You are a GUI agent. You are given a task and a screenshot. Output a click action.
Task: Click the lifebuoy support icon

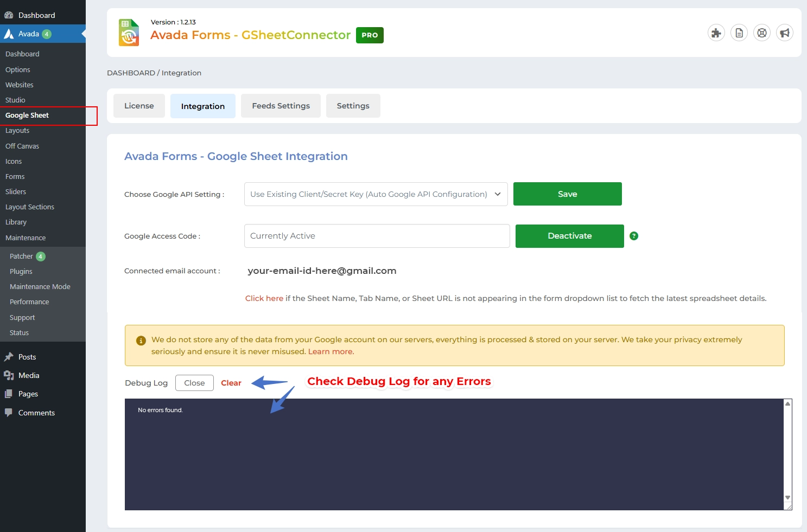click(761, 33)
